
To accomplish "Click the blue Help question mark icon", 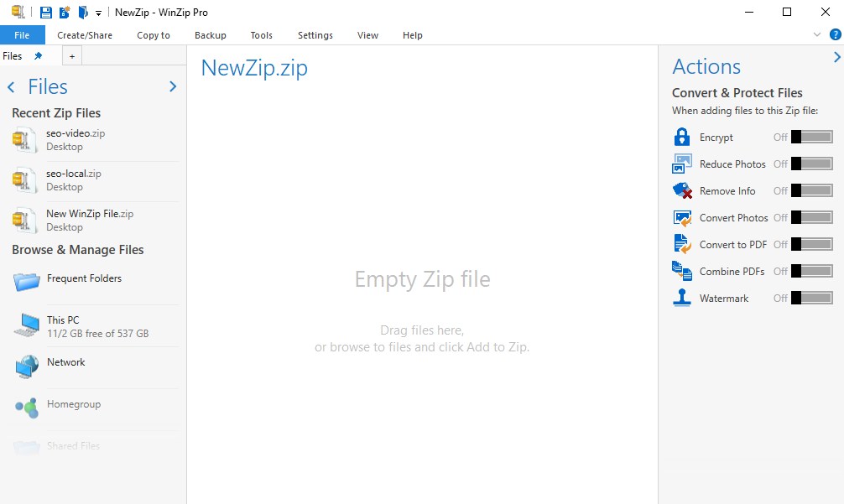I will click(836, 35).
